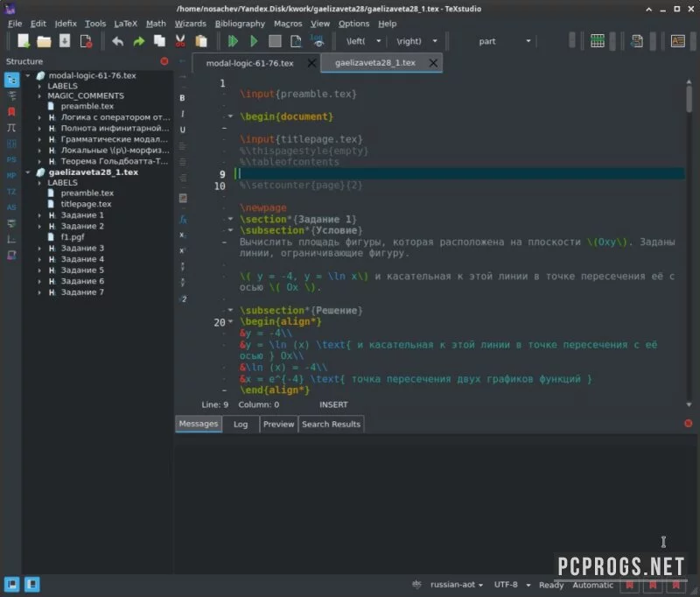Stop compilation with the gray square button

(275, 41)
